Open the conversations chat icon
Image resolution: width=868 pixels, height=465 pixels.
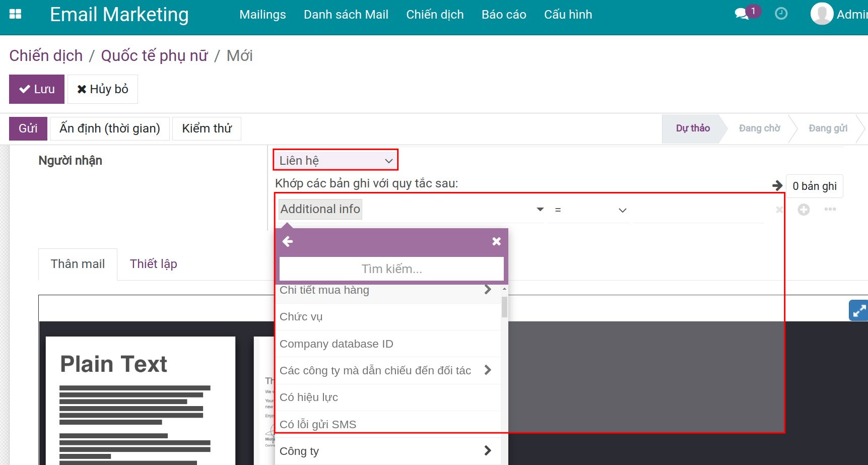pyautogui.click(x=742, y=14)
